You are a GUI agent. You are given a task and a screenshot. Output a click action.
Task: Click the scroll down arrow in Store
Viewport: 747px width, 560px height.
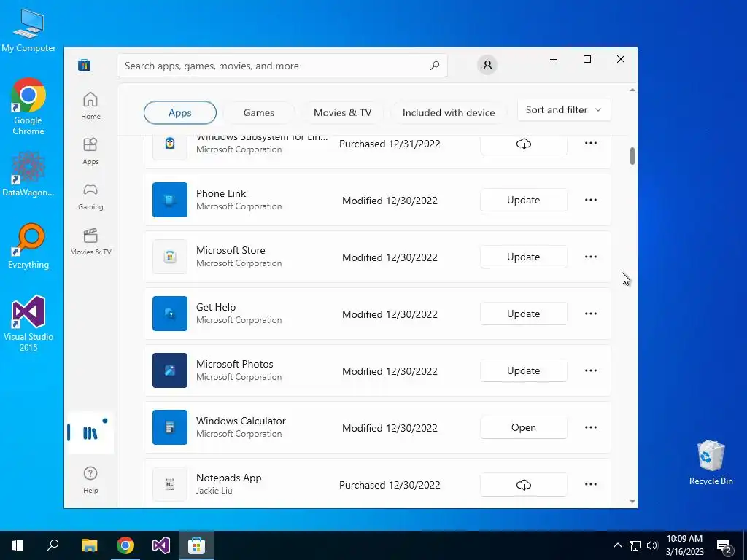(x=632, y=502)
